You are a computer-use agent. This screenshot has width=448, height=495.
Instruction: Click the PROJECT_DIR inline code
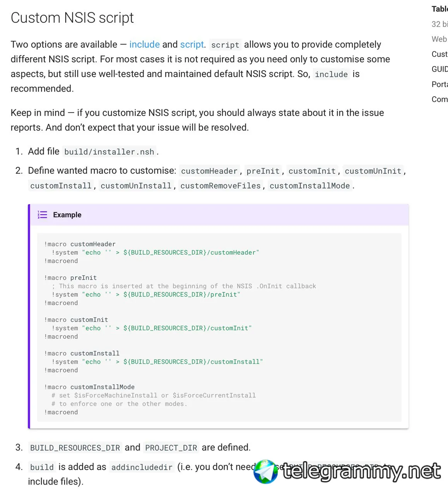171,448
